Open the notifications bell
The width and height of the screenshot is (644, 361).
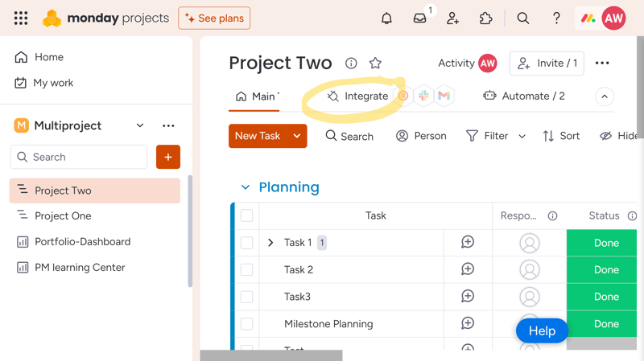click(386, 18)
